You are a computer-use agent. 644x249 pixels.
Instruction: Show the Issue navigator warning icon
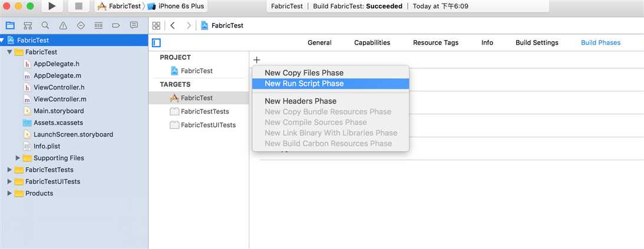point(63,25)
